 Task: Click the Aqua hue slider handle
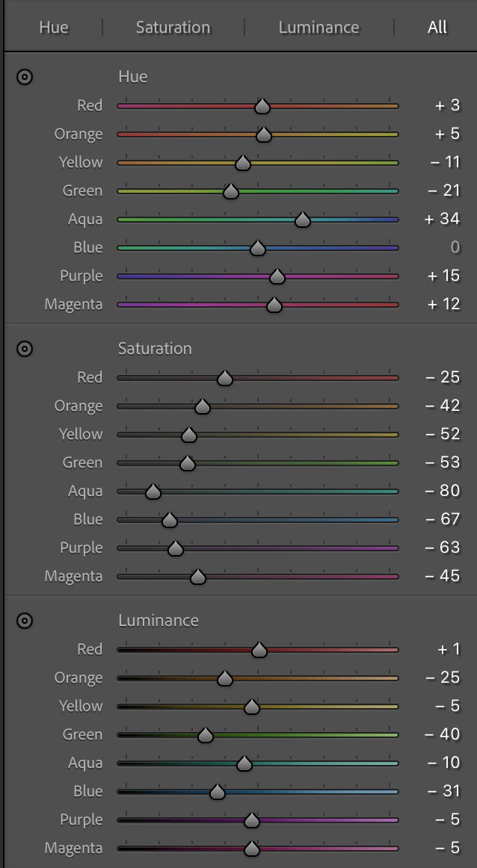(302, 220)
